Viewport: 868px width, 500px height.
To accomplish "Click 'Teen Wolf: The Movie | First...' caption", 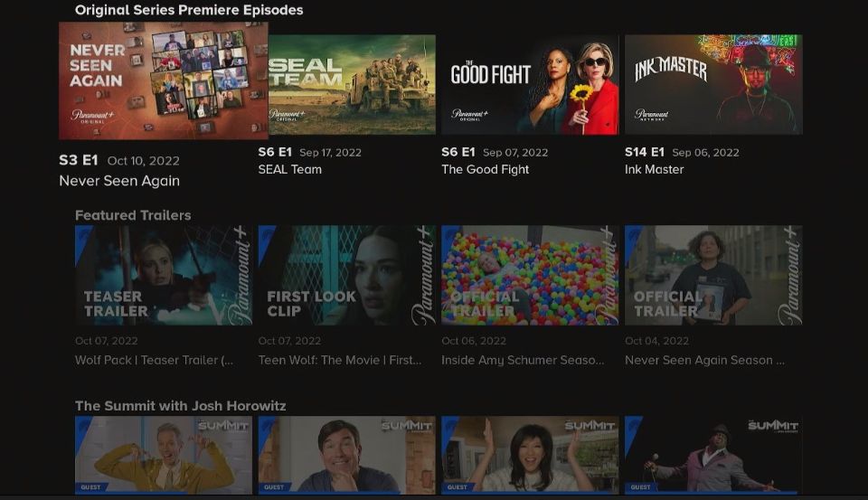I will pos(340,360).
